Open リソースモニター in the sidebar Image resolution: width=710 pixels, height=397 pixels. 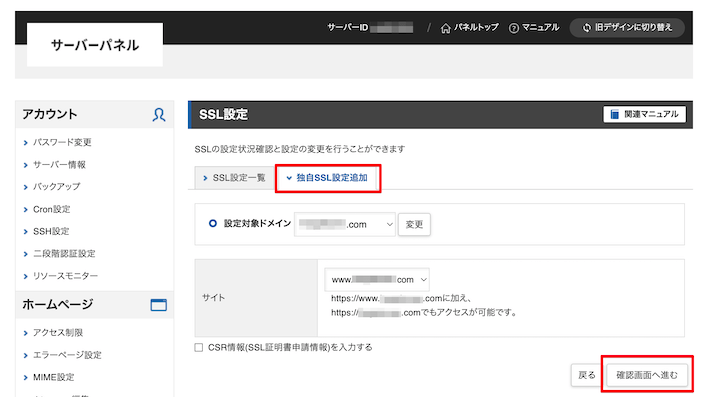65,276
